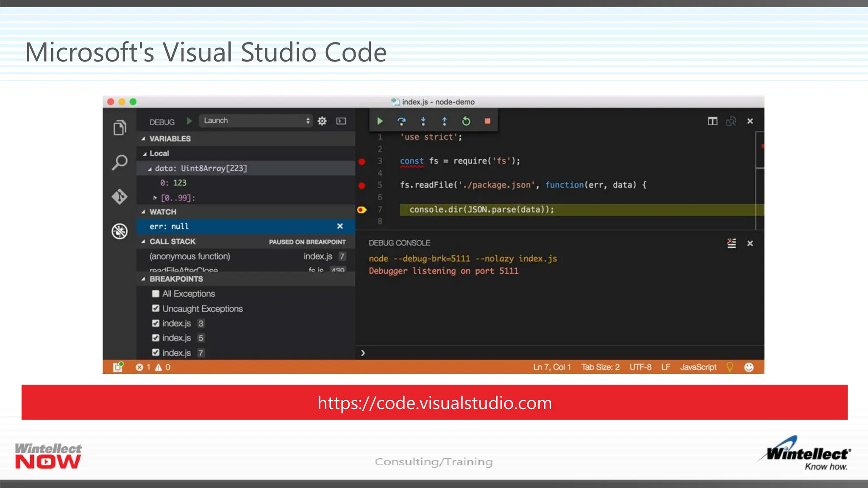Image resolution: width=868 pixels, height=488 pixels.
Task: Click code line 7 console.dir
Action: tap(481, 210)
